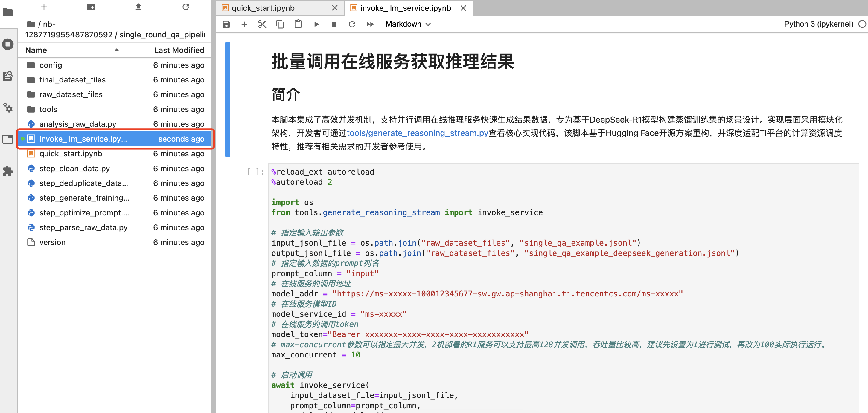The image size is (868, 413).
Task: Paste cell from clipboard
Action: [x=298, y=24]
